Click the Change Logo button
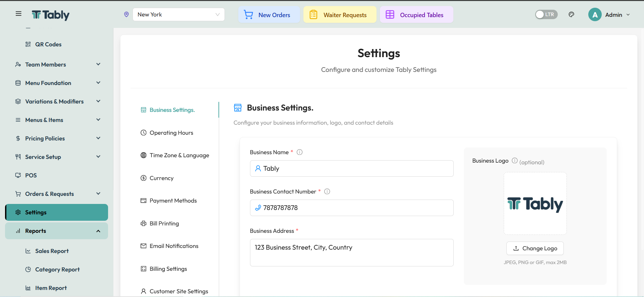This screenshot has height=297, width=644. (x=535, y=248)
